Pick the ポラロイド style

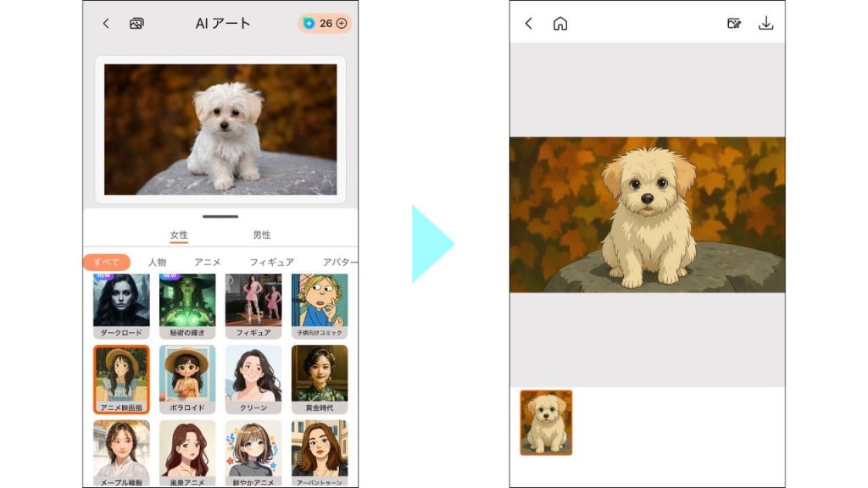(187, 377)
